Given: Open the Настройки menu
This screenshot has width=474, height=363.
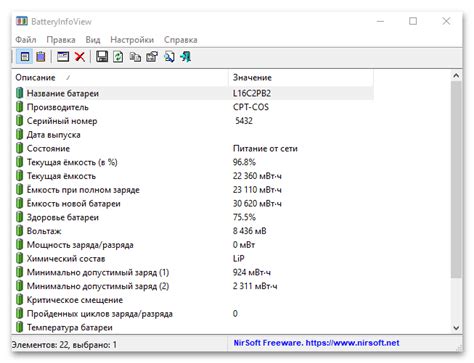Looking at the screenshot, I should [132, 40].
